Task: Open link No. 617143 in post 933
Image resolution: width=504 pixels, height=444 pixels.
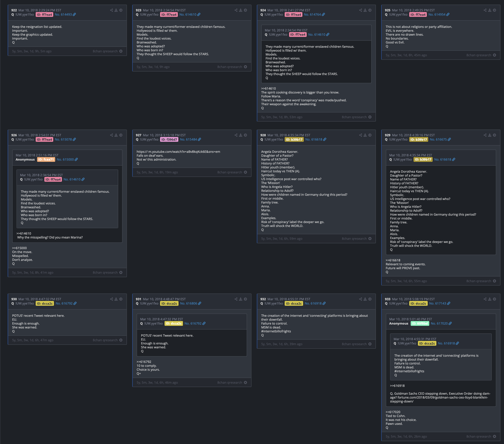Action: pos(439,303)
